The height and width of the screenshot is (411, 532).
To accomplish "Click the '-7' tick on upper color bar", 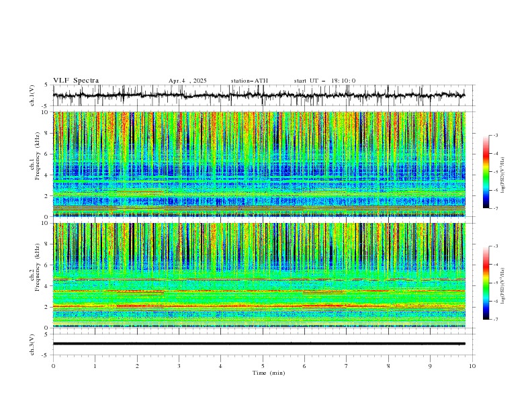I will [x=495, y=208].
